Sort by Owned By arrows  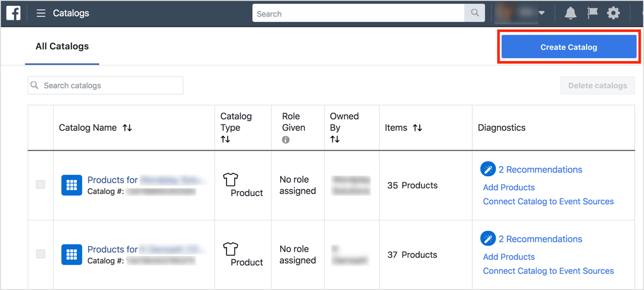[335, 139]
